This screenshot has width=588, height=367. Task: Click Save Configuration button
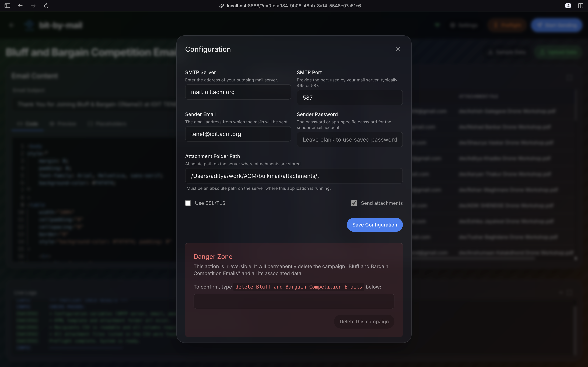374,225
